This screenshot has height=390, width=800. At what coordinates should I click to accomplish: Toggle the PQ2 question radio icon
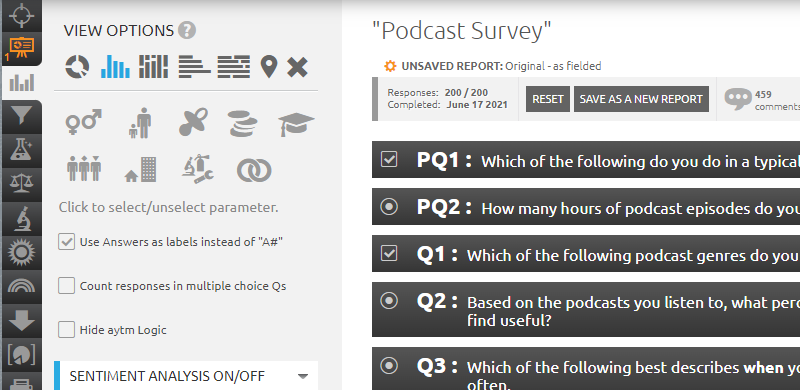point(389,206)
